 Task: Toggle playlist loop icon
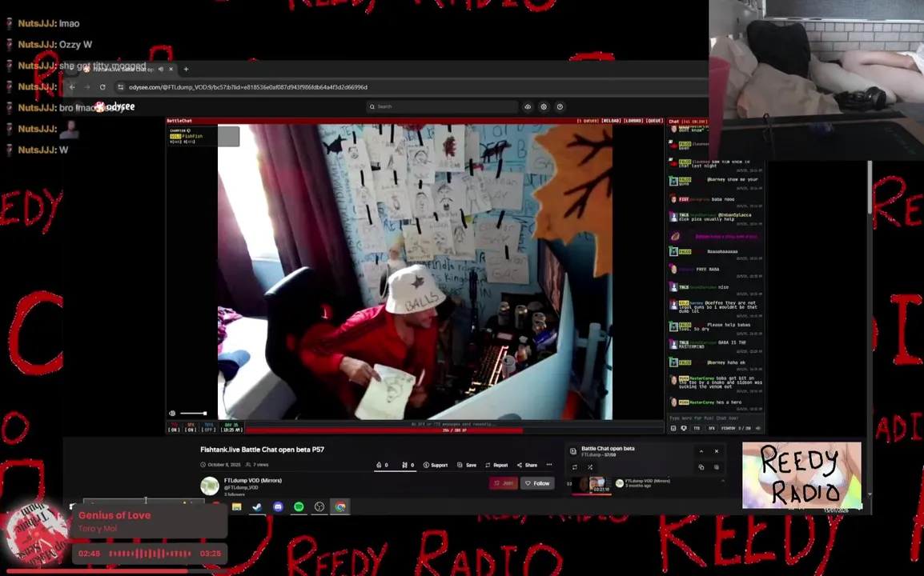coord(575,467)
